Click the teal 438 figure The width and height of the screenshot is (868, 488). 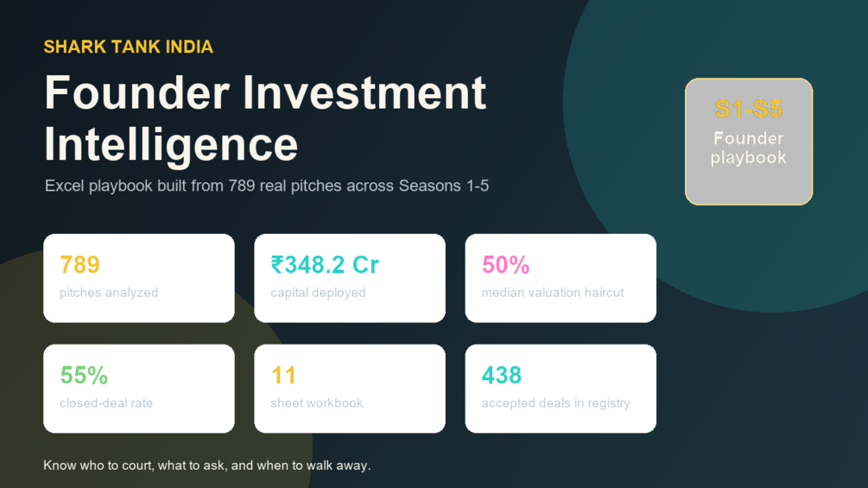tap(502, 376)
